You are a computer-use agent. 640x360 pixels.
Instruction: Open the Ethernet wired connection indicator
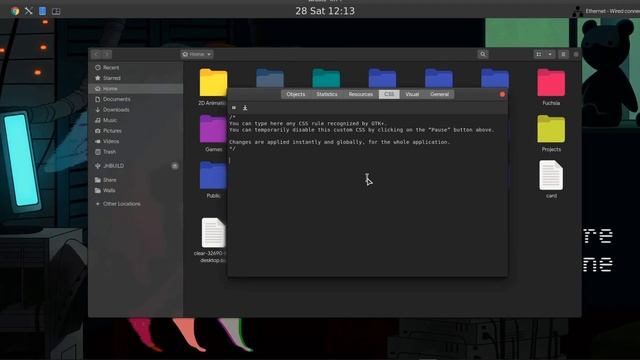(606, 11)
